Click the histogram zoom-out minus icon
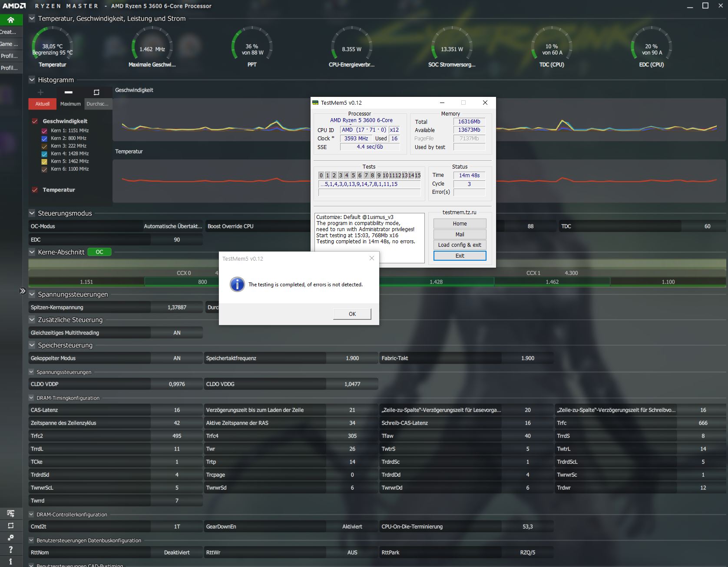The width and height of the screenshot is (728, 567). [69, 92]
